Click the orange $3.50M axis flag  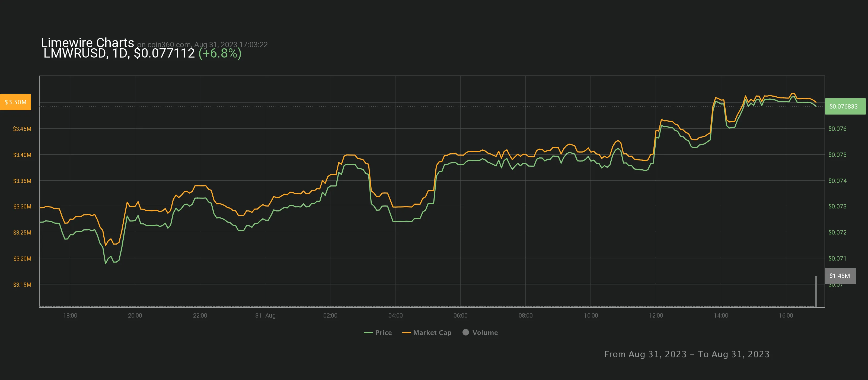(x=15, y=102)
